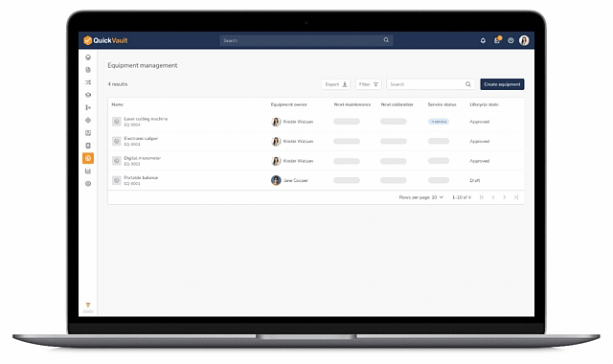
Task: Open the Electronic caliper entry
Action: point(141,138)
